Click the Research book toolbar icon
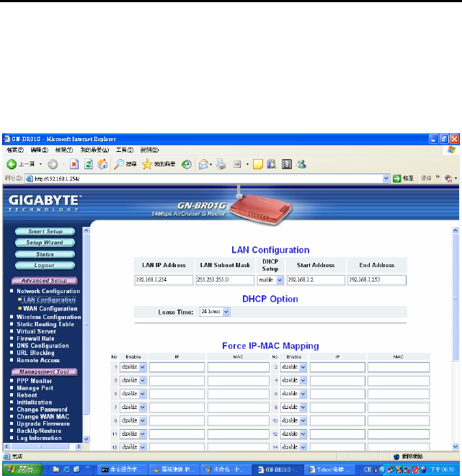 pyautogui.click(x=272, y=164)
